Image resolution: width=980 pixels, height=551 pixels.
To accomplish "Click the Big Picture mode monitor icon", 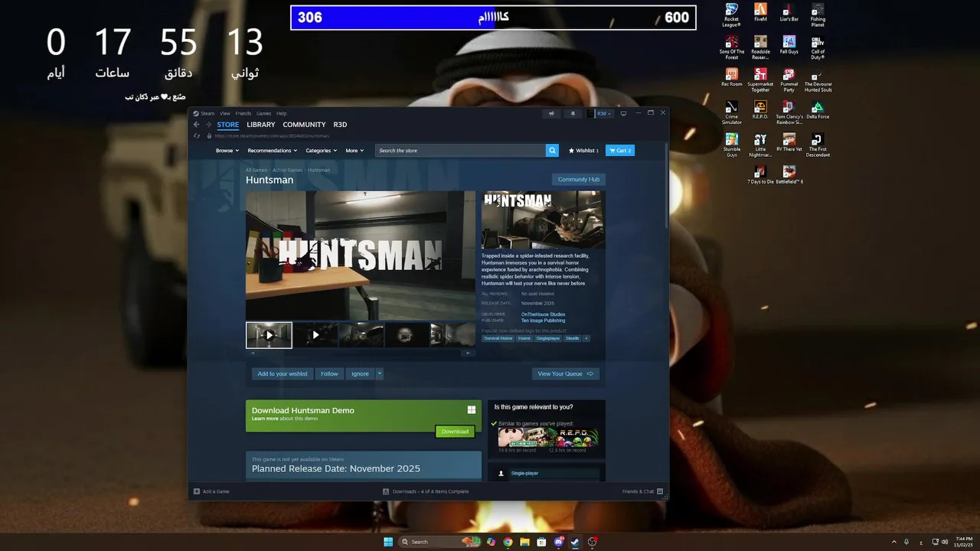I will (623, 113).
